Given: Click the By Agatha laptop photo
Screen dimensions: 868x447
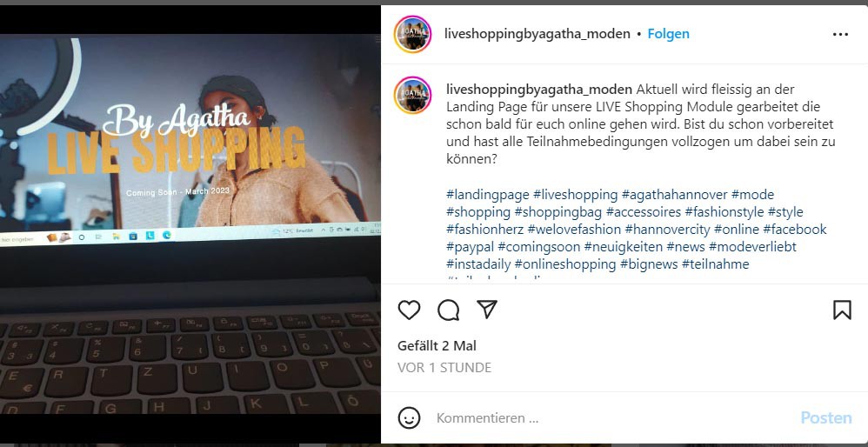Looking at the screenshot, I should coord(190,223).
